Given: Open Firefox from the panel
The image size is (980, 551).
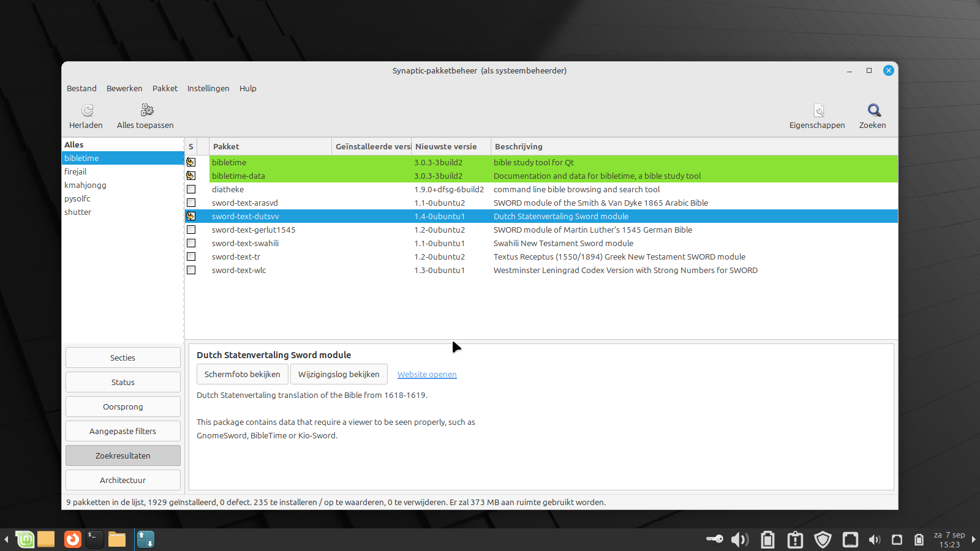Looking at the screenshot, I should click(x=73, y=539).
